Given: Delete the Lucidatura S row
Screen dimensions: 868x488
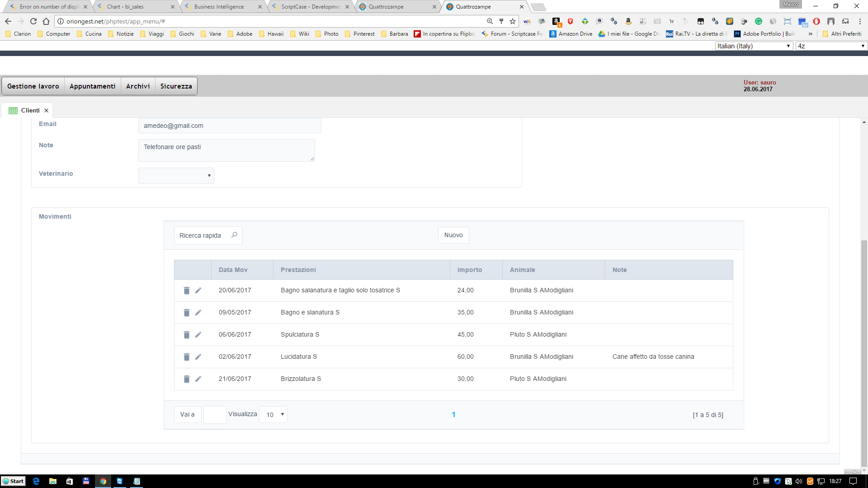Looking at the screenshot, I should (x=186, y=357).
